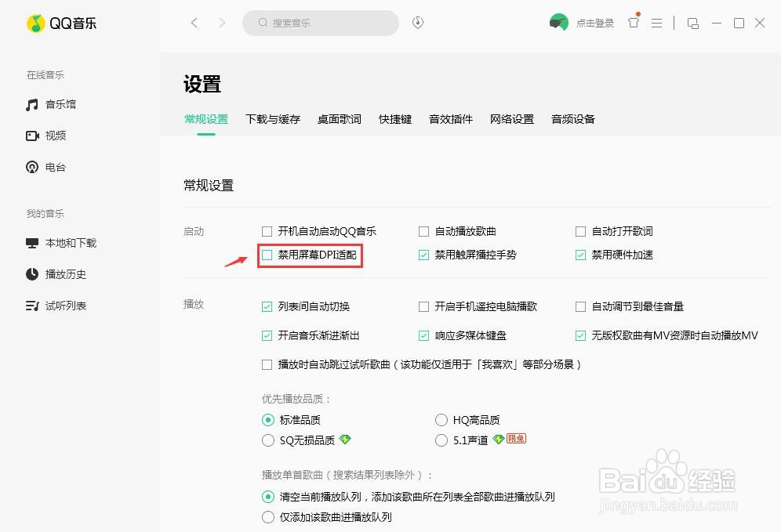Image resolution: width=781 pixels, height=532 pixels.
Task: Click 点击登录 to sign in
Action: 597,24
